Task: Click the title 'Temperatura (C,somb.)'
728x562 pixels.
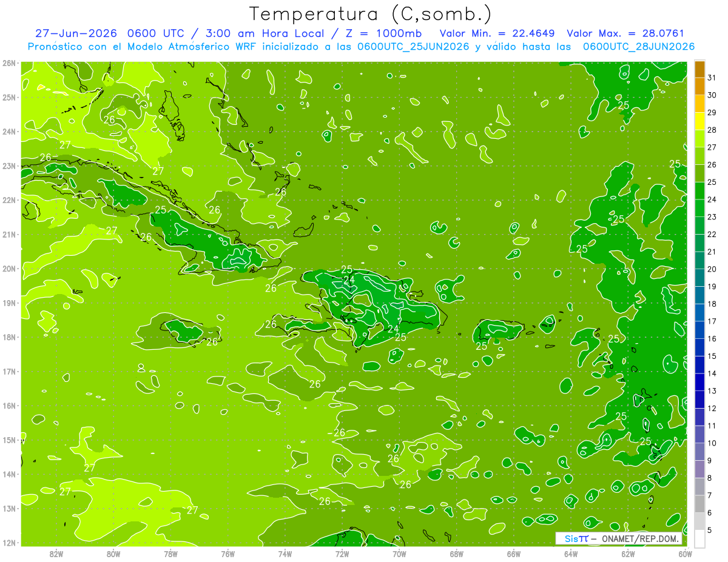Action: point(371,15)
